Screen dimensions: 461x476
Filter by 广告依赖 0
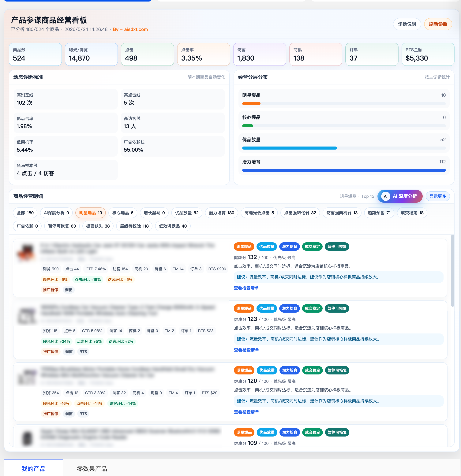click(x=27, y=226)
